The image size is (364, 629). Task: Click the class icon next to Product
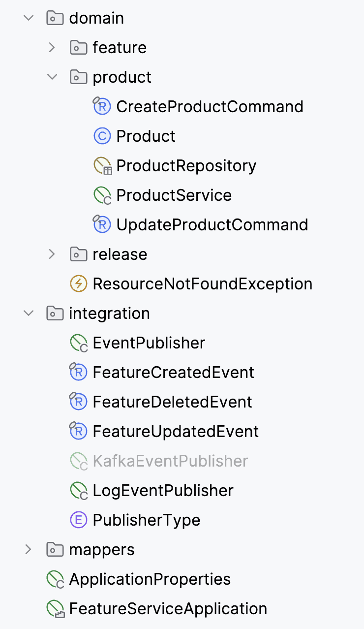click(x=102, y=136)
